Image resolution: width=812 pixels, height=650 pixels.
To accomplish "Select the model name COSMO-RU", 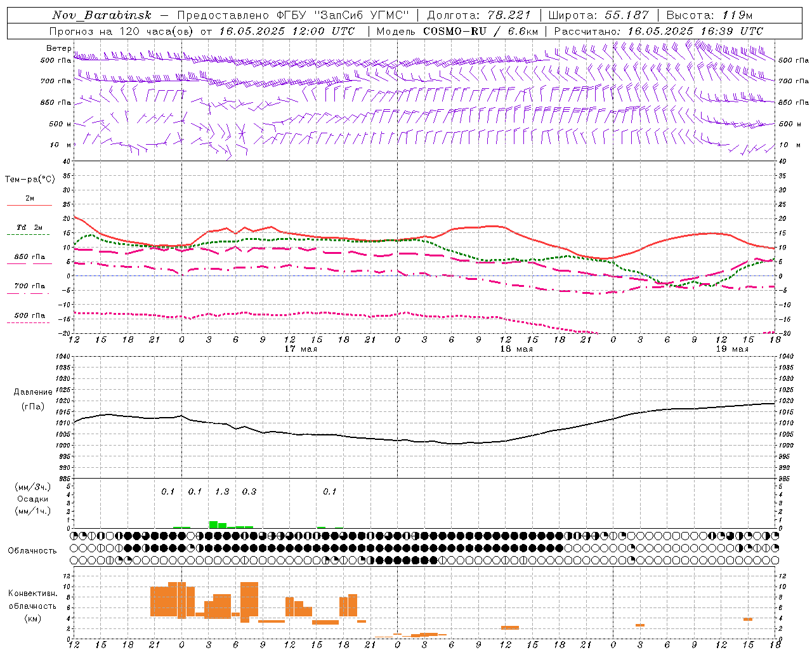I will click(454, 31).
